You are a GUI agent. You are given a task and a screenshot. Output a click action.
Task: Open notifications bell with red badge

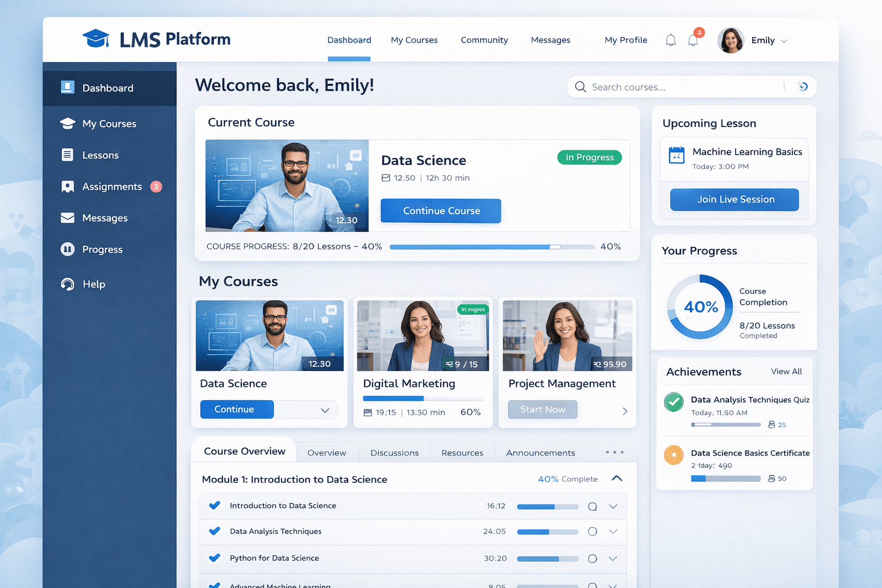coord(693,40)
